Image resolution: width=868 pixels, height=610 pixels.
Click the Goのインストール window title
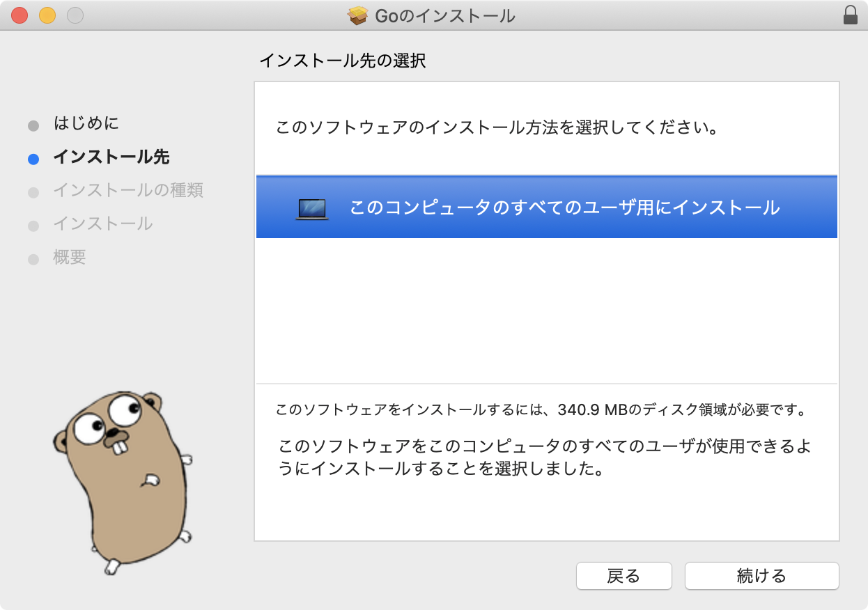[x=445, y=15]
